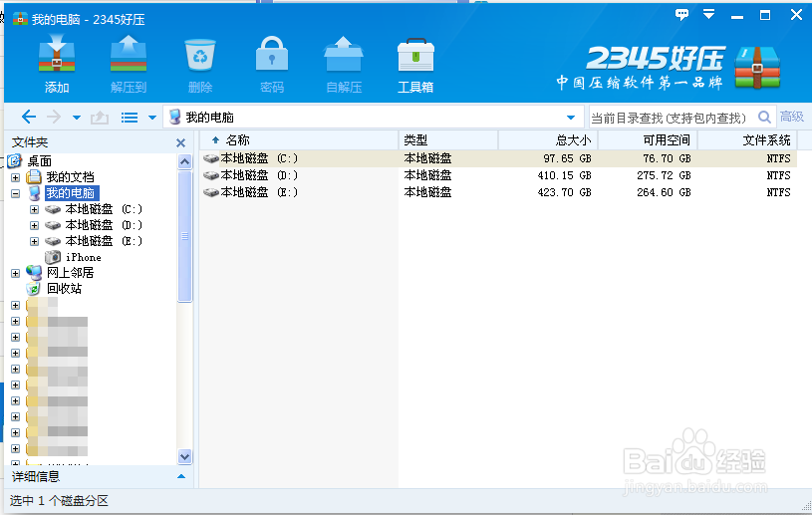Open the title bar menu dropdown icon
812x515 pixels.
[709, 14]
